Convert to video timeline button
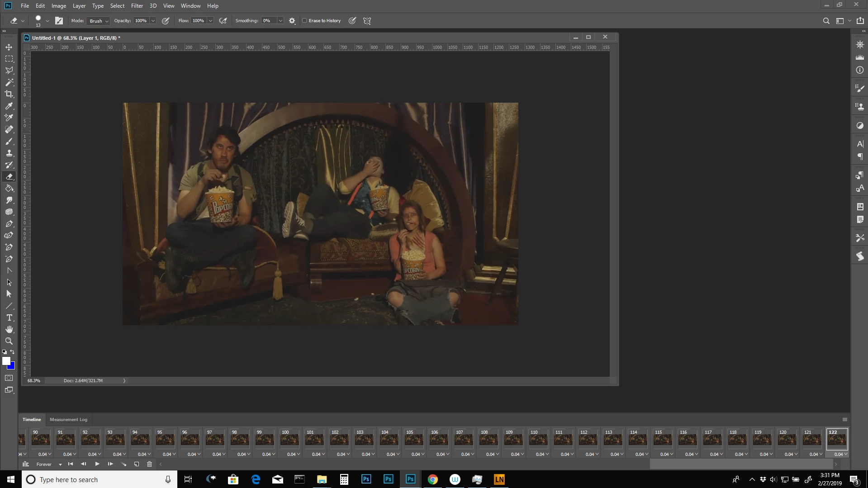The width and height of the screenshot is (868, 488). [26, 464]
